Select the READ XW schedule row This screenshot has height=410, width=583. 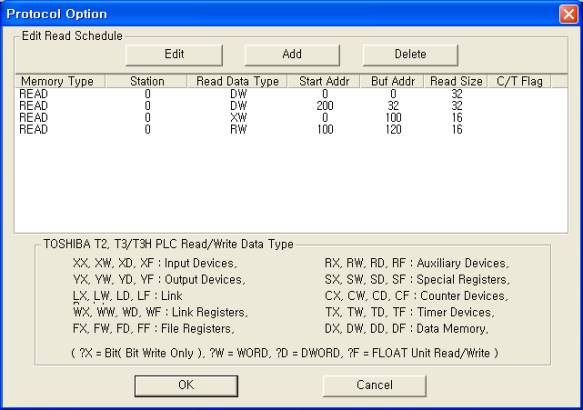pyautogui.click(x=291, y=118)
